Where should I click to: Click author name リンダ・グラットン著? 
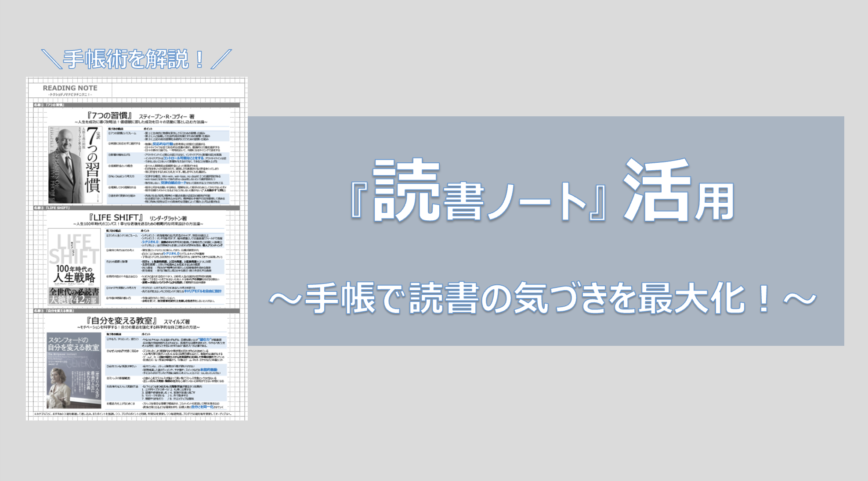coord(168,218)
